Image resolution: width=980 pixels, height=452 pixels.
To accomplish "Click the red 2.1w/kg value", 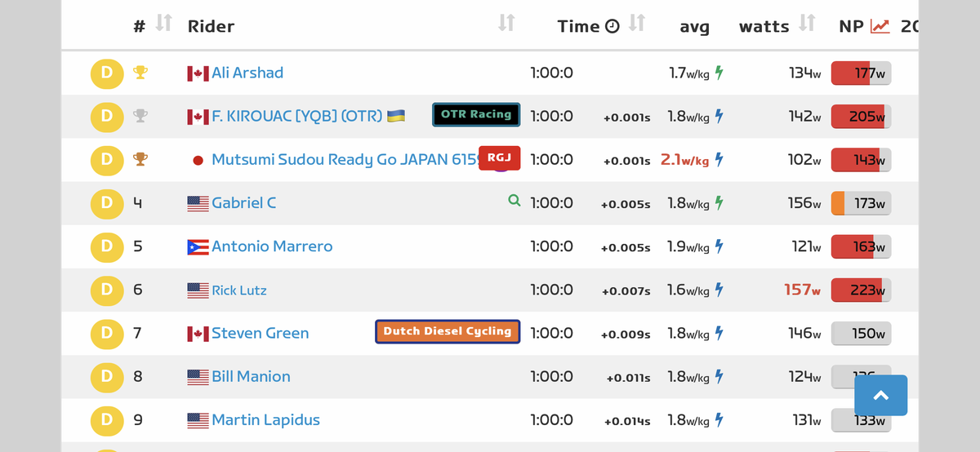I will (684, 160).
